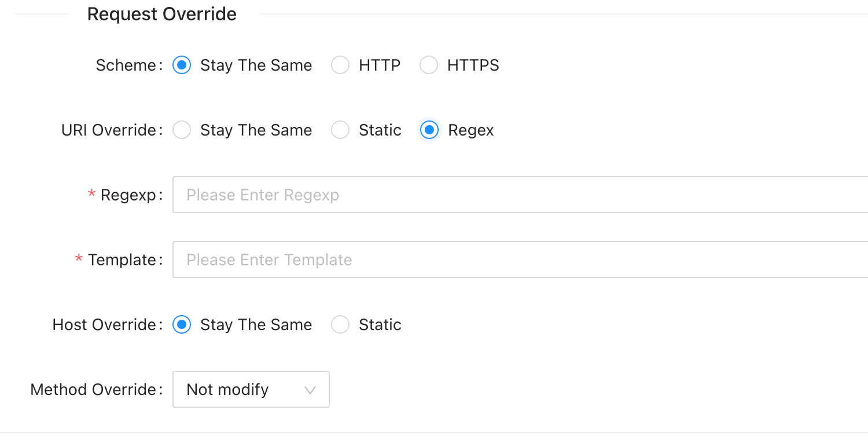Select Regex for URI Override
This screenshot has height=446, width=868.
429,130
